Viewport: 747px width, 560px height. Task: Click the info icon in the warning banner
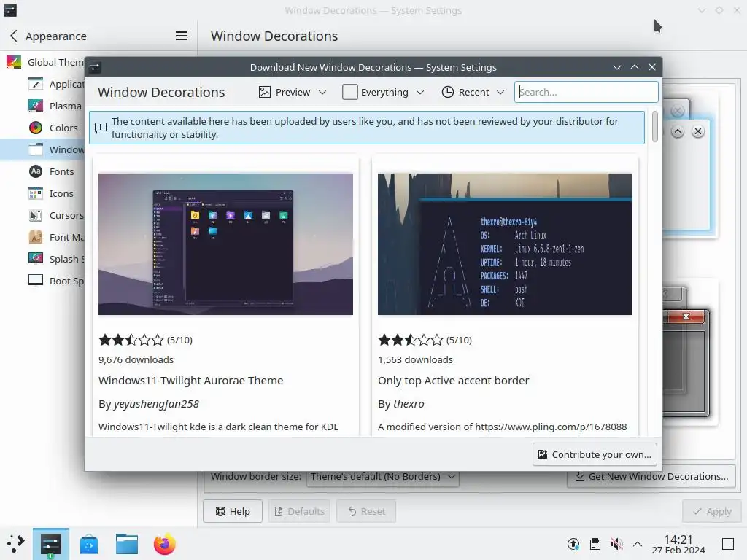pos(101,128)
